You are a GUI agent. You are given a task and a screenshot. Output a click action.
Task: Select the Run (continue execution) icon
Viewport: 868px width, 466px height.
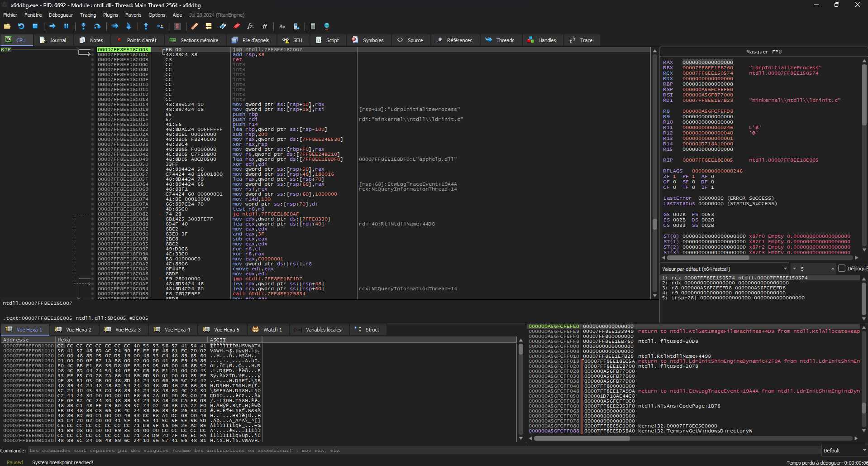click(x=52, y=26)
